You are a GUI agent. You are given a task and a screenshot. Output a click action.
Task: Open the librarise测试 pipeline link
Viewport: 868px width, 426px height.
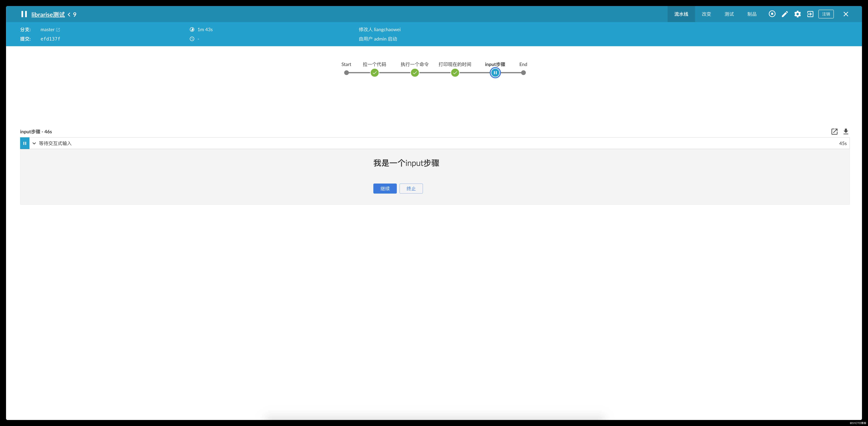pos(48,14)
